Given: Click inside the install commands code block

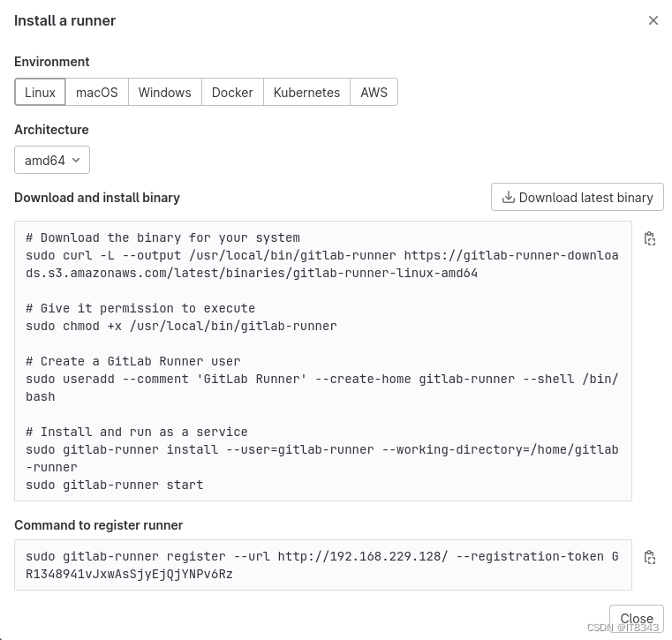Looking at the screenshot, I should tap(323, 361).
